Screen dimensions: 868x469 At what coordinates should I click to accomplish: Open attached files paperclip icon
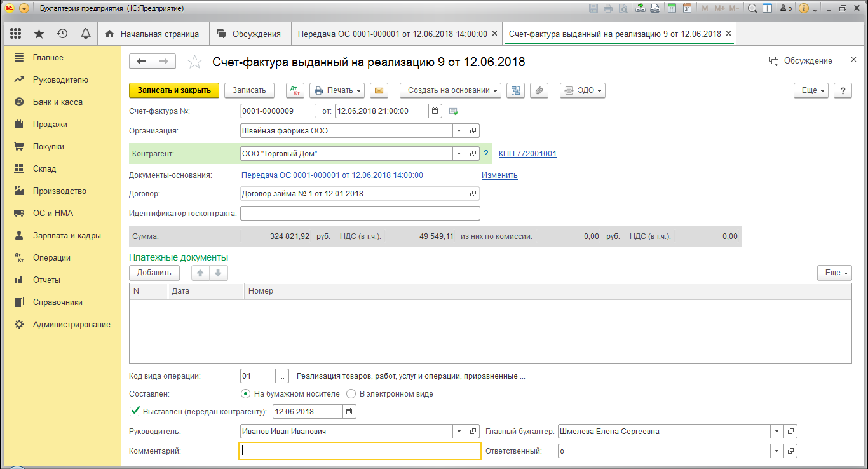pyautogui.click(x=538, y=90)
